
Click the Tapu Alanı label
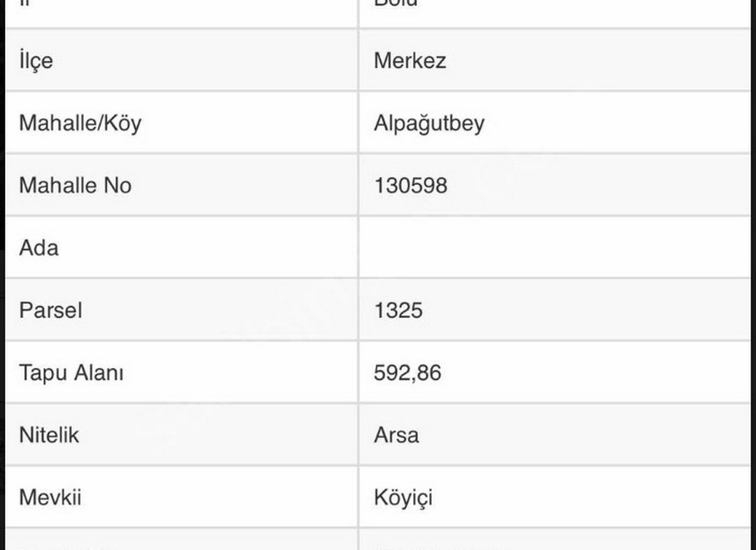[x=71, y=373]
